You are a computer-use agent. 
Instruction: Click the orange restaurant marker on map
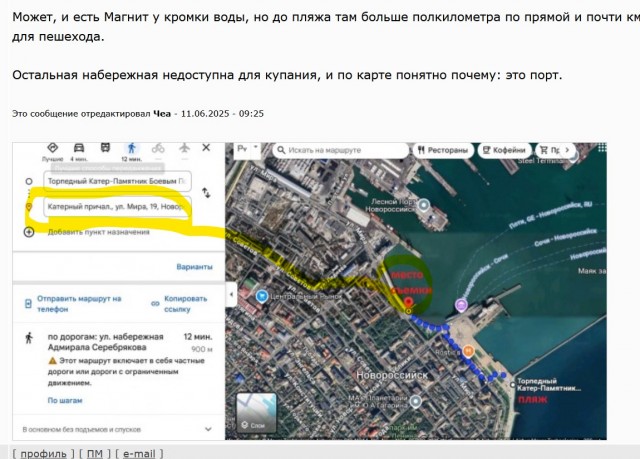click(469, 350)
